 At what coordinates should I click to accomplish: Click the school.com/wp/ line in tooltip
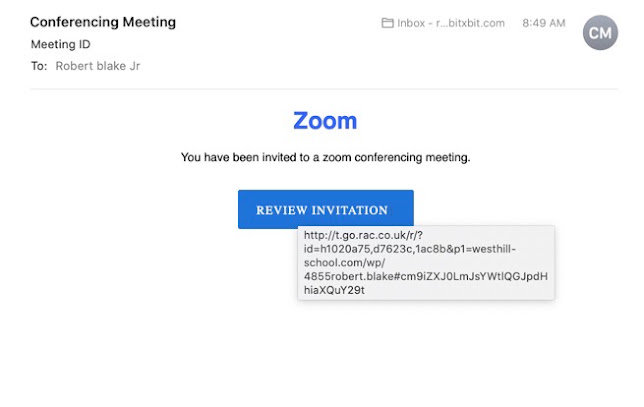coord(345,263)
